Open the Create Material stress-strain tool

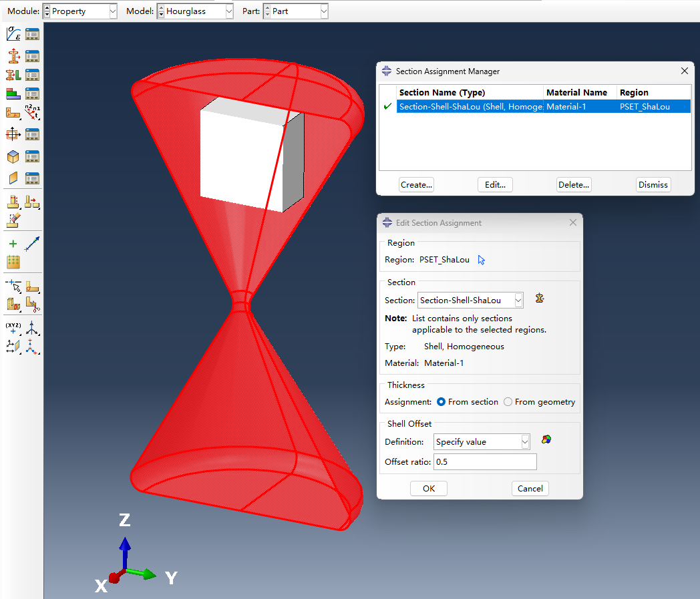(x=13, y=34)
